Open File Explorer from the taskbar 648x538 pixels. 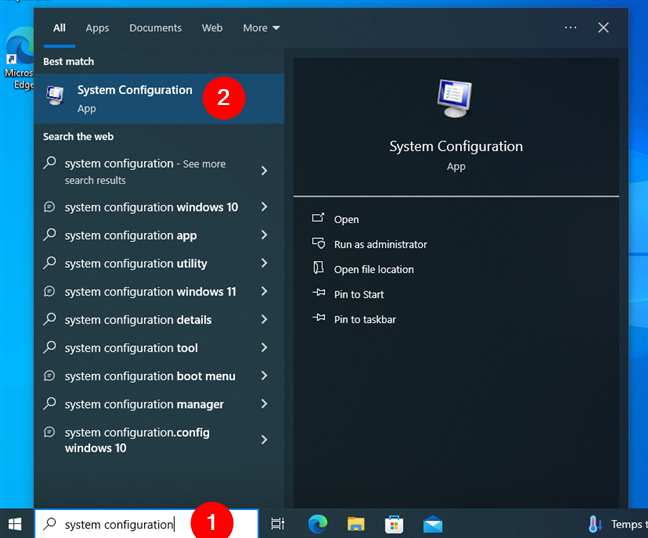click(356, 524)
